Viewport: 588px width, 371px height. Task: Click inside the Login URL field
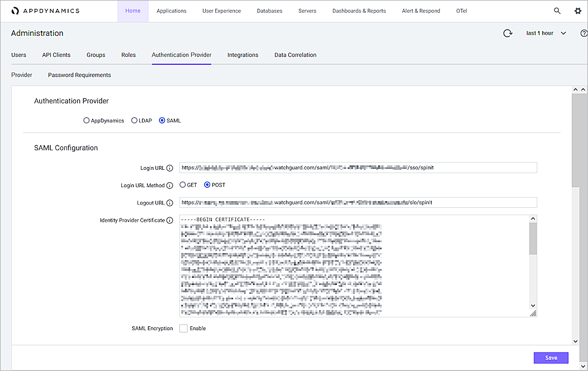click(358, 168)
